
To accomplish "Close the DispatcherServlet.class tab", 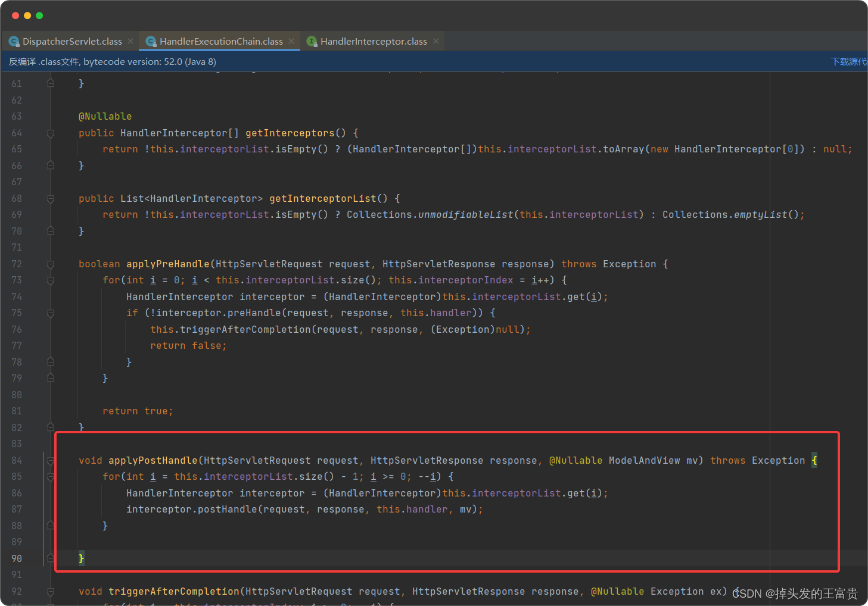I will [x=130, y=41].
